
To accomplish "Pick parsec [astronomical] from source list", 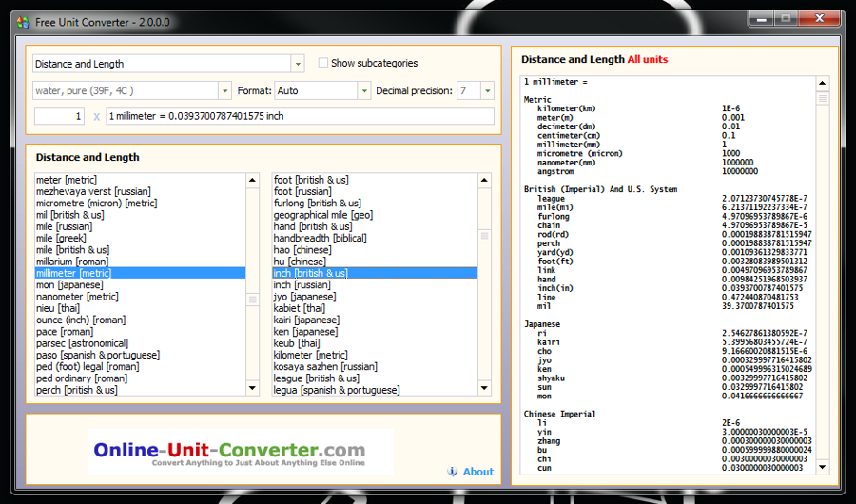I will point(82,343).
